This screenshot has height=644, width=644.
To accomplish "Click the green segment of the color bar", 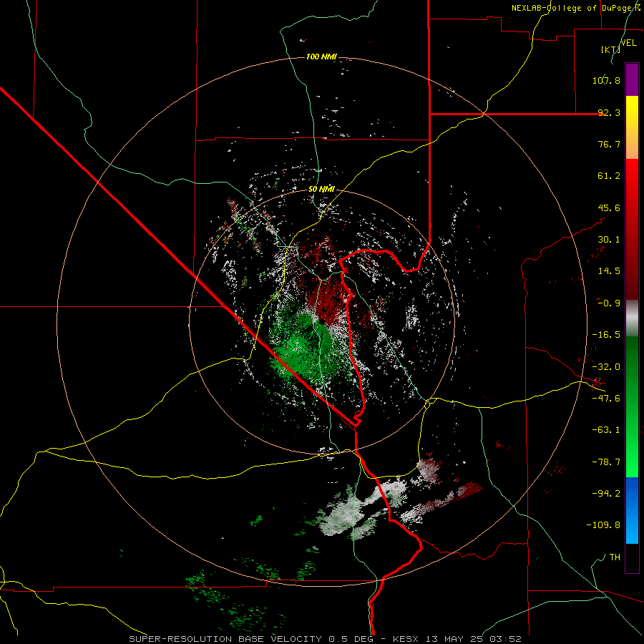I will click(632, 406).
